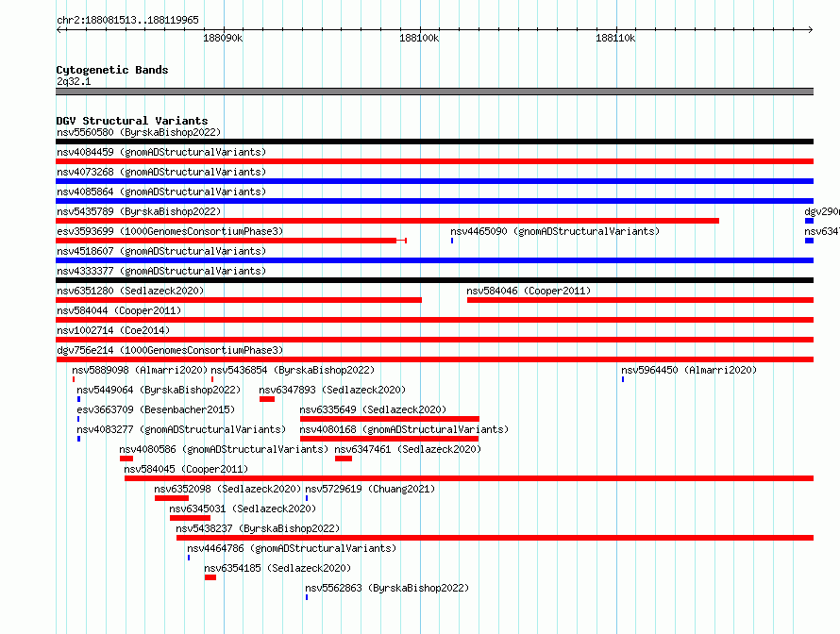Click the red nsv5889098 tick marker
Image resolution: width=840 pixels, height=634 pixels.
[74, 379]
